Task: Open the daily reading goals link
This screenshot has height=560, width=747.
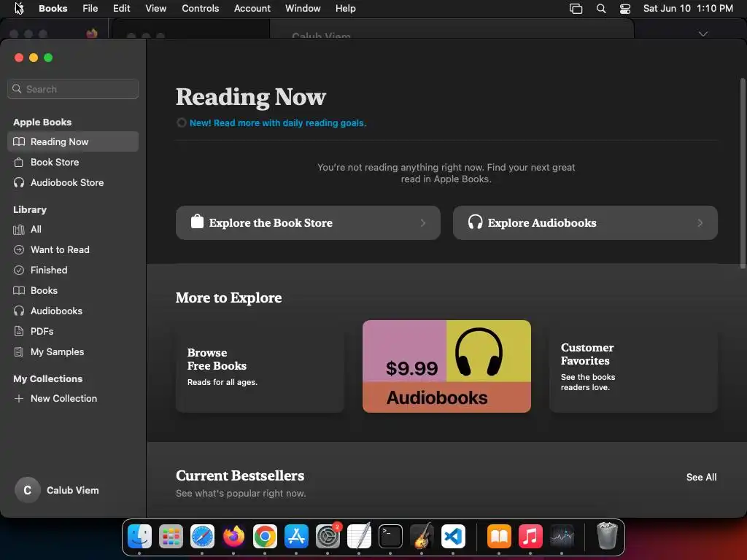Action: tap(278, 122)
